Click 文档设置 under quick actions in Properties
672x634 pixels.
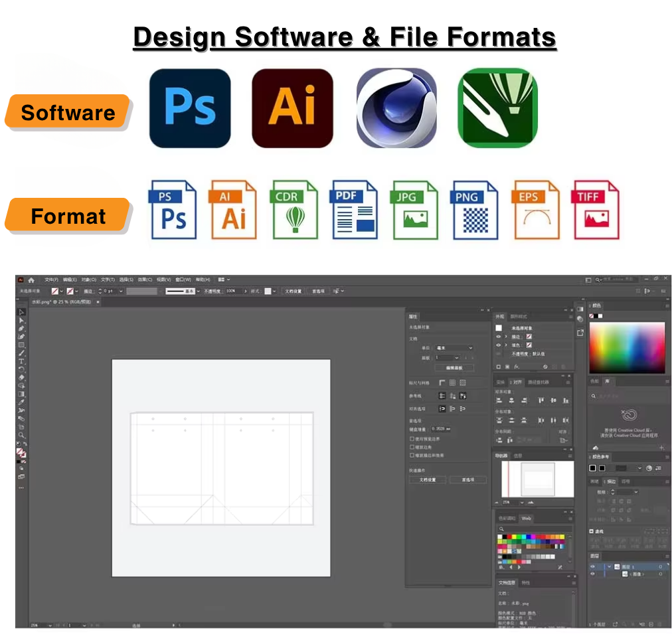[x=428, y=480]
